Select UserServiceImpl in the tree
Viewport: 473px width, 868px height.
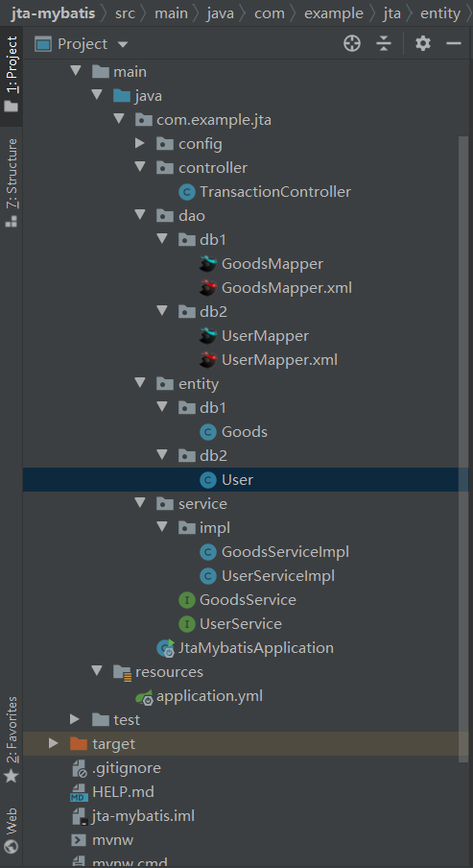point(277,576)
